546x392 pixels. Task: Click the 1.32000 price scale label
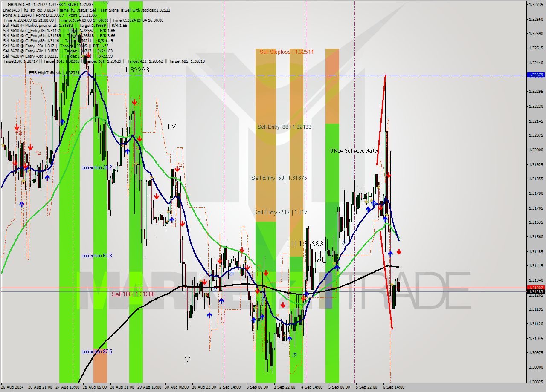click(x=536, y=150)
